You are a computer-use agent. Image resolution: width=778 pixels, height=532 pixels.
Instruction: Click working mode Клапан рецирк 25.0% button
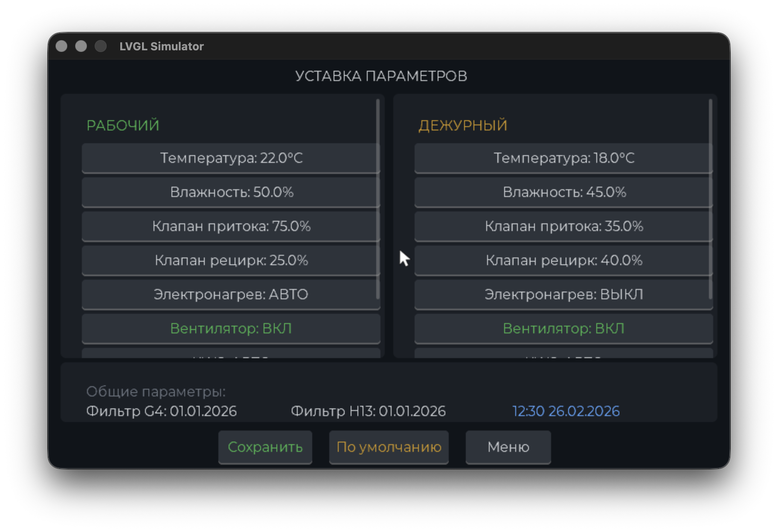click(x=231, y=260)
